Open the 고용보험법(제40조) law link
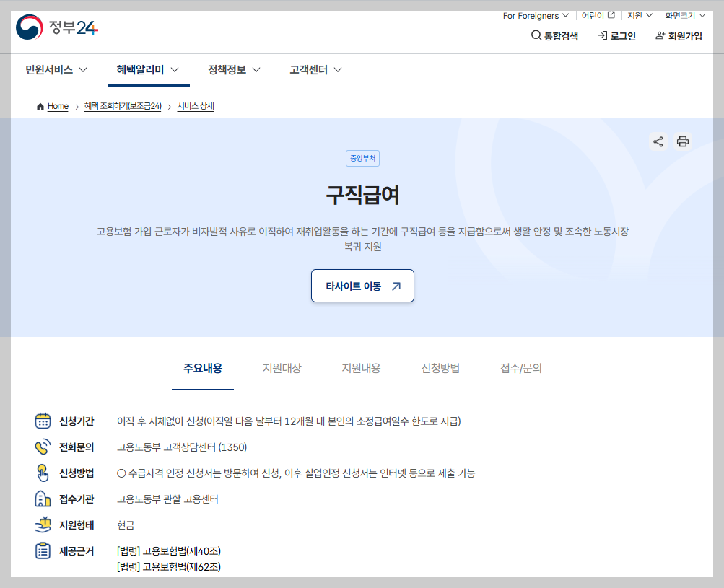 (x=170, y=550)
